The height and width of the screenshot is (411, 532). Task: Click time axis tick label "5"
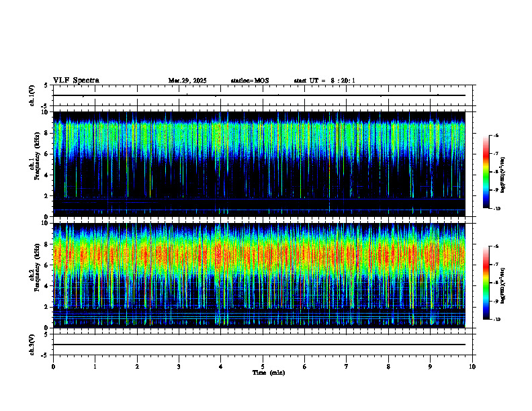tap(263, 367)
